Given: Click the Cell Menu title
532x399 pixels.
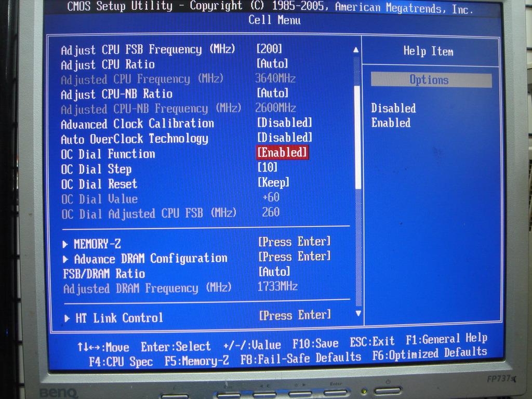Looking at the screenshot, I should pos(274,20).
